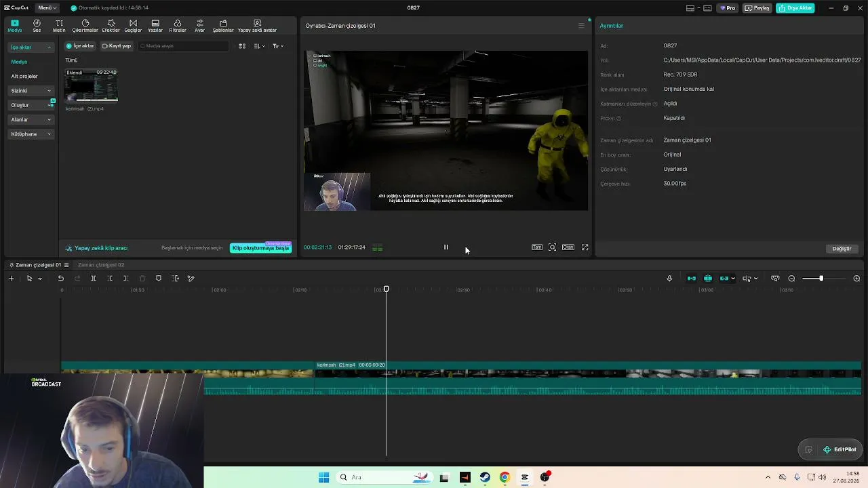Expand the Alanlar sidebar section
The image size is (868, 488).
pyautogui.click(x=31, y=119)
